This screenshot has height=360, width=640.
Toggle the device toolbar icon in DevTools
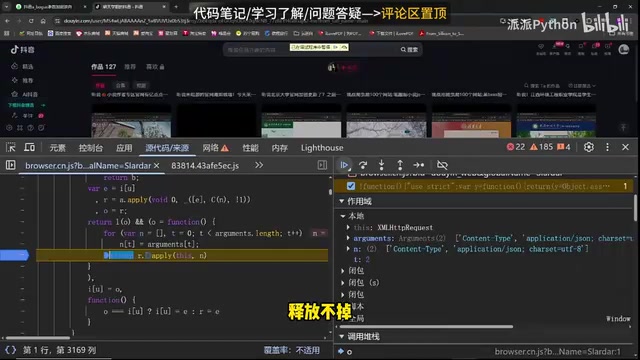point(29,147)
